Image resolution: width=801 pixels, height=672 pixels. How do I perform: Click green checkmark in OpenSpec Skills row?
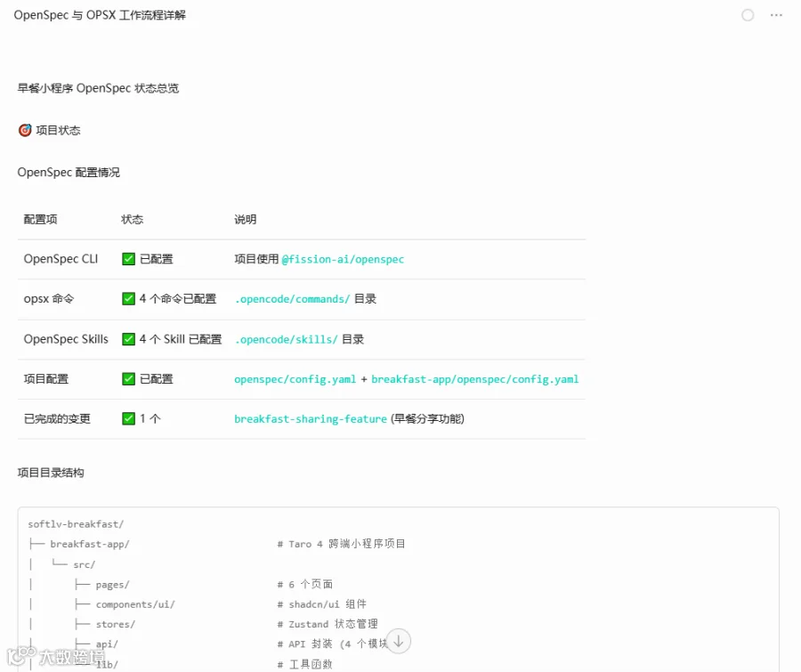click(128, 339)
